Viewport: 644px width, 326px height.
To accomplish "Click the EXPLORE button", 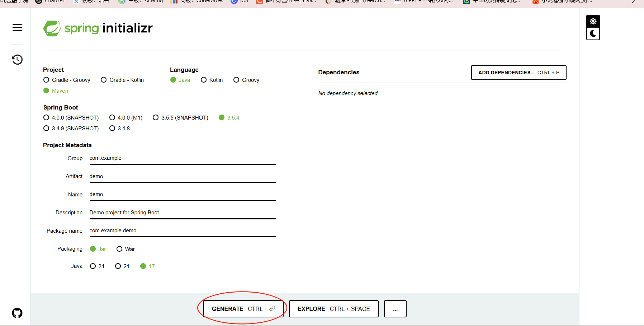I will pyautogui.click(x=333, y=309).
